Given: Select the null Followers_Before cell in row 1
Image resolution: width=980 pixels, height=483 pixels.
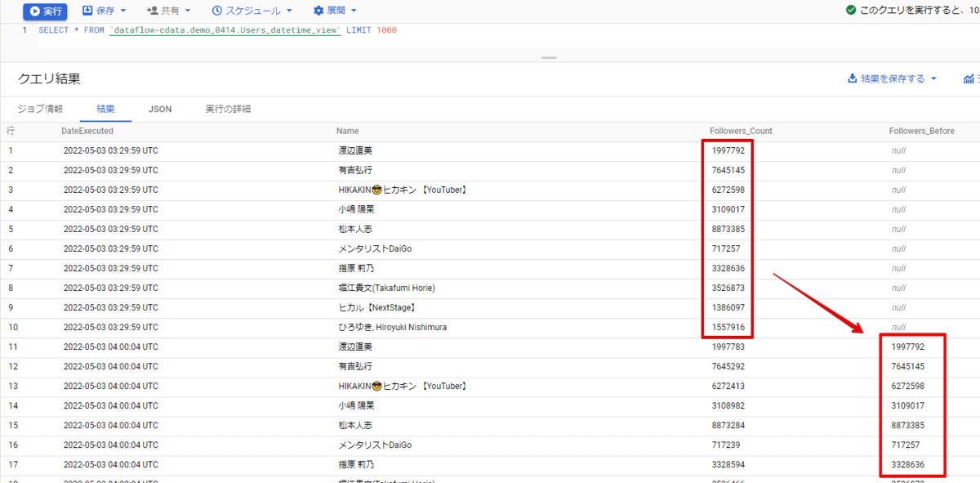Looking at the screenshot, I should (898, 150).
